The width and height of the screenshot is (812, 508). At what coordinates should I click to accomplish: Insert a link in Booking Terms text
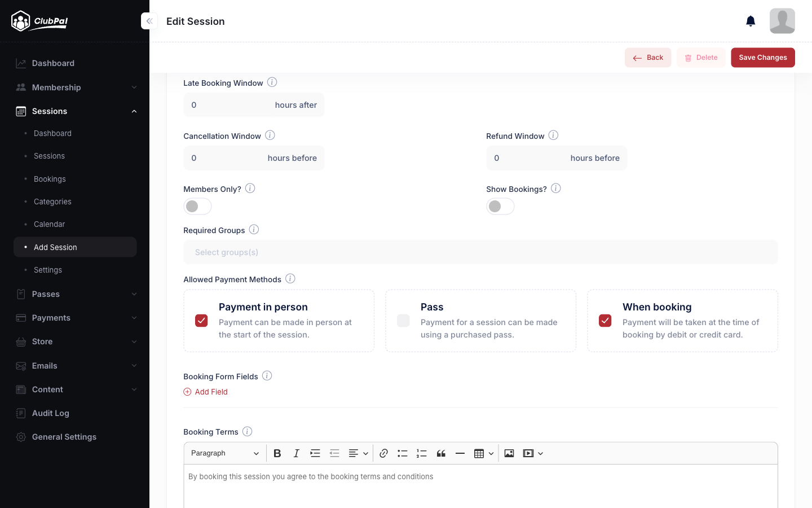coord(383,453)
